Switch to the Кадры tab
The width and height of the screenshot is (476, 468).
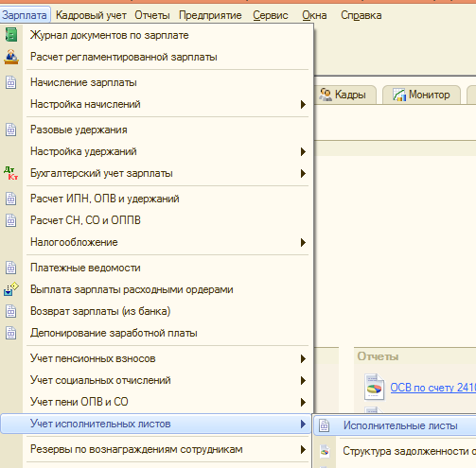coord(345,95)
